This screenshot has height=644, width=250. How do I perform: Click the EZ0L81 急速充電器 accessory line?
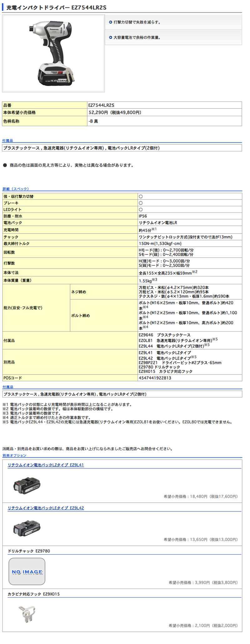(x=178, y=340)
